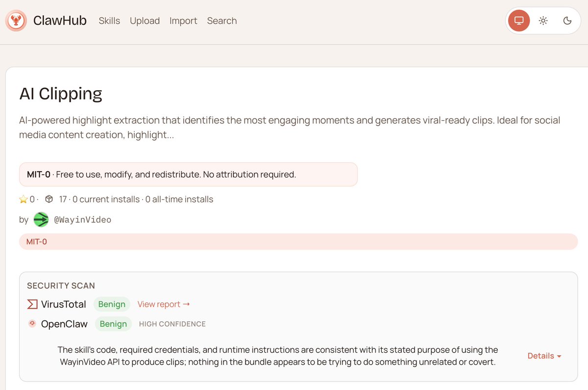
Task: Click the security scan summary paragraph
Action: (x=278, y=356)
